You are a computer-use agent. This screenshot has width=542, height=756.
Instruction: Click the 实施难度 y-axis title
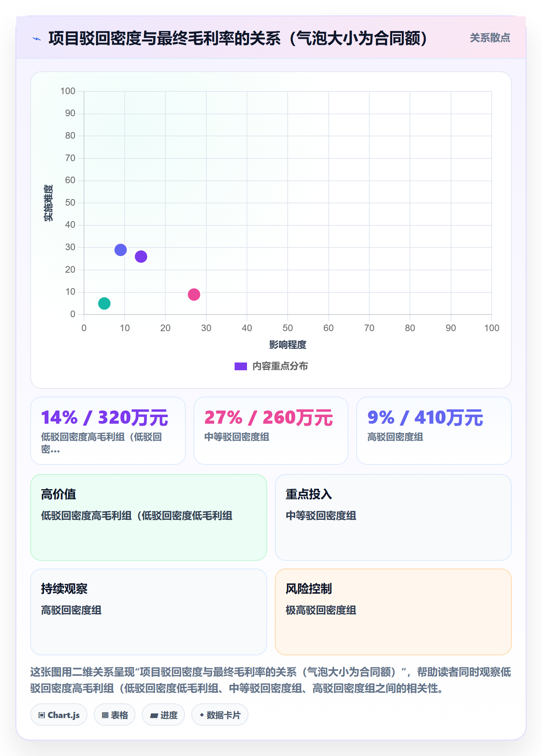(48, 203)
